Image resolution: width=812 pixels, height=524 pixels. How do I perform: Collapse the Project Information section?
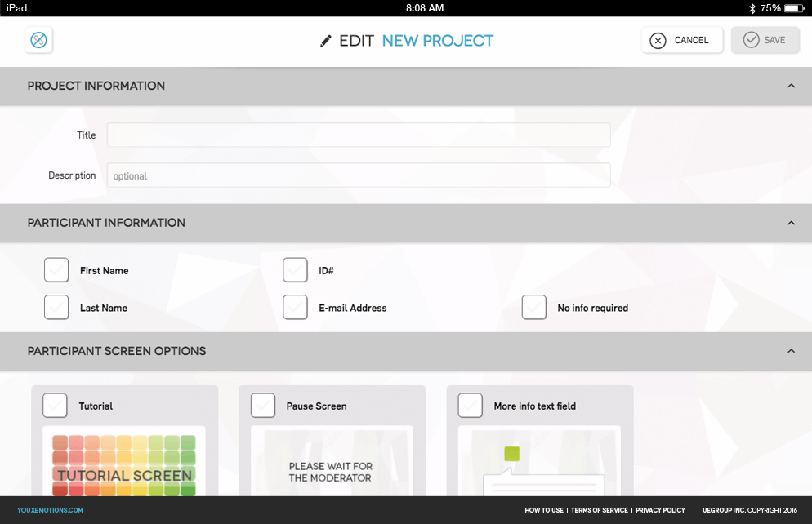pyautogui.click(x=791, y=86)
